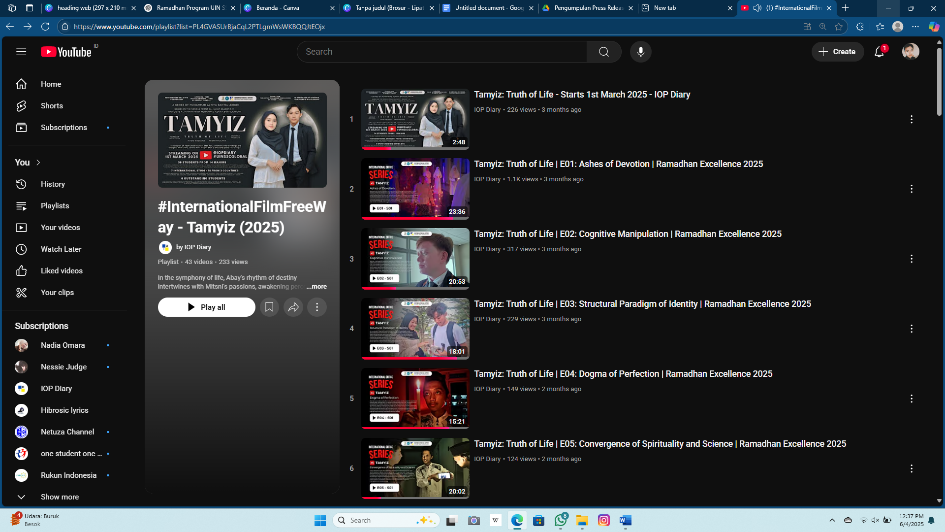Open E01 Ashes of Devotion thumbnail
Screen dimensions: 945x532
click(415, 189)
